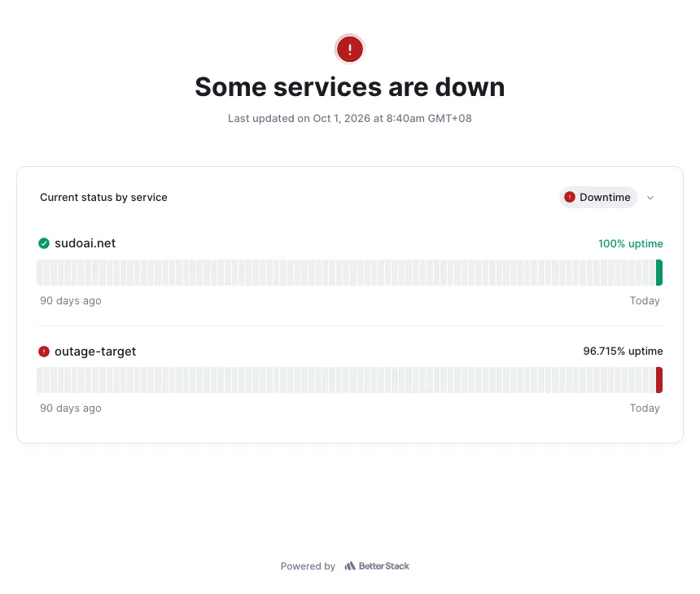Click 'Today' label under the outage-target bar
Image resolution: width=700 pixels, height=594 pixels.
coord(645,408)
